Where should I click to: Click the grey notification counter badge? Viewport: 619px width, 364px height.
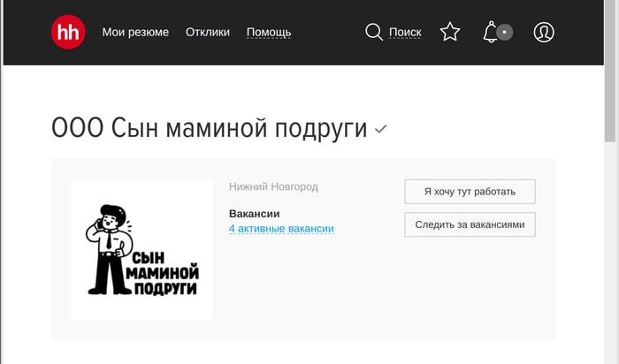click(x=505, y=32)
